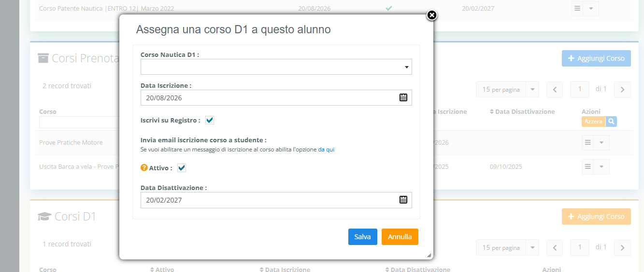Image resolution: width=644 pixels, height=272 pixels.
Task: Open list menu icon for Uscita Barca a vela
Action: pyautogui.click(x=588, y=167)
